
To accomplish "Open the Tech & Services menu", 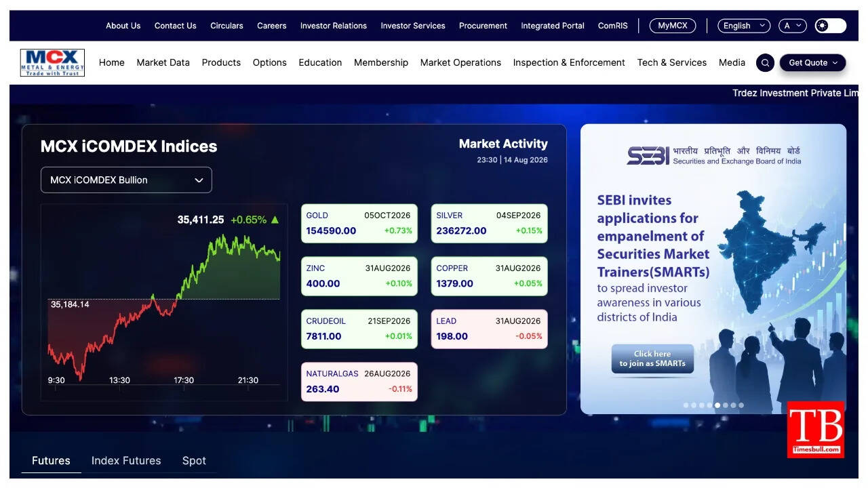I will [x=672, y=62].
